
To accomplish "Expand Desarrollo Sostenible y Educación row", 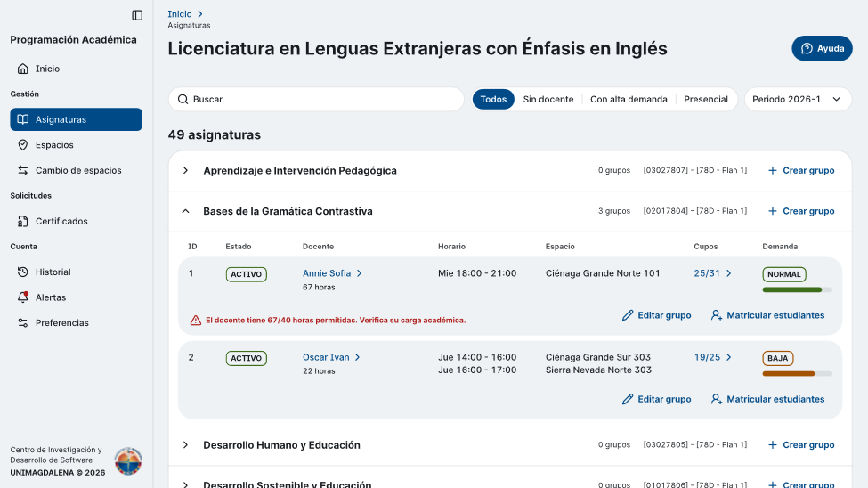I will [x=185, y=484].
